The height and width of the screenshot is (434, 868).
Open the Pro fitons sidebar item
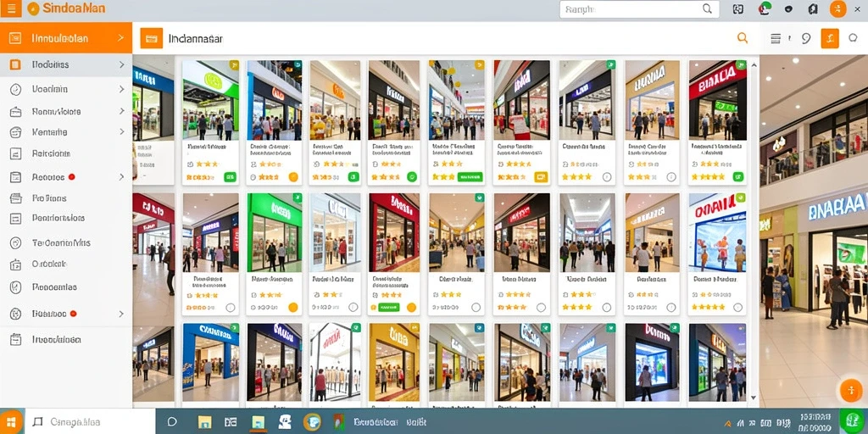(x=66, y=198)
